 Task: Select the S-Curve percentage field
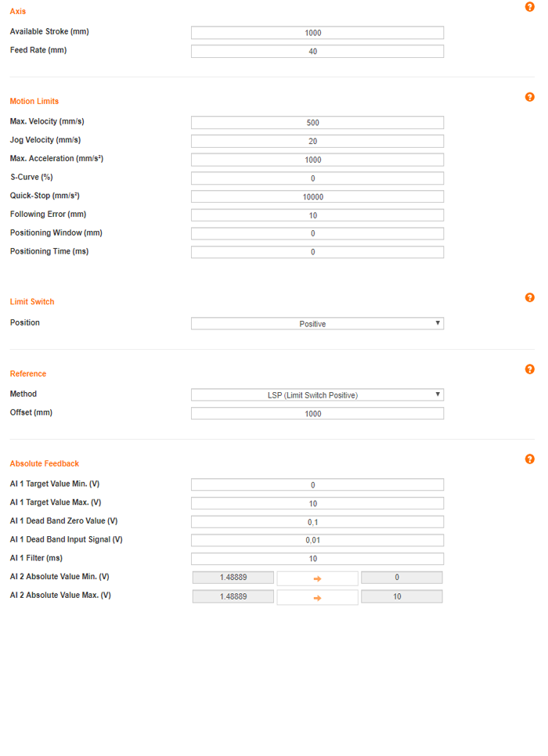317,178
